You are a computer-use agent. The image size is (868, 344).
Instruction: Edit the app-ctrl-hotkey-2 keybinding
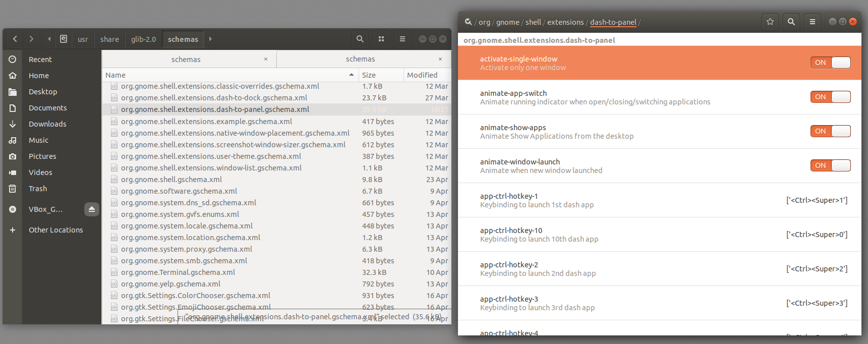tap(660, 269)
